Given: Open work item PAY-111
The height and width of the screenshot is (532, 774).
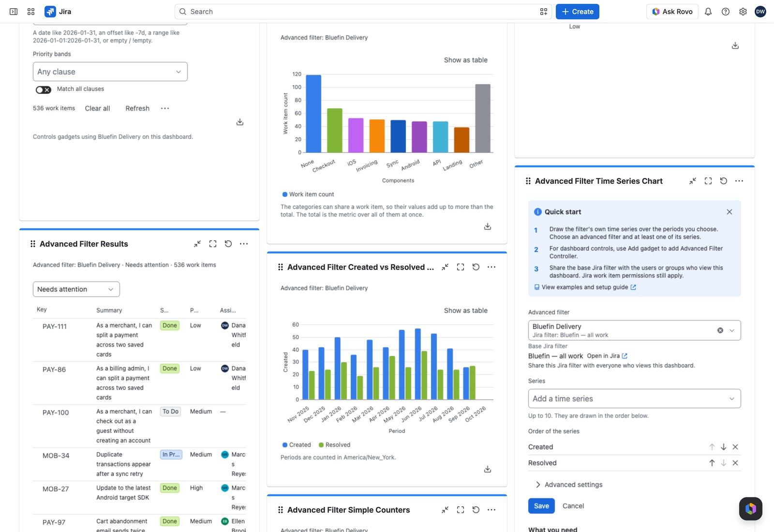Looking at the screenshot, I should click(x=55, y=326).
